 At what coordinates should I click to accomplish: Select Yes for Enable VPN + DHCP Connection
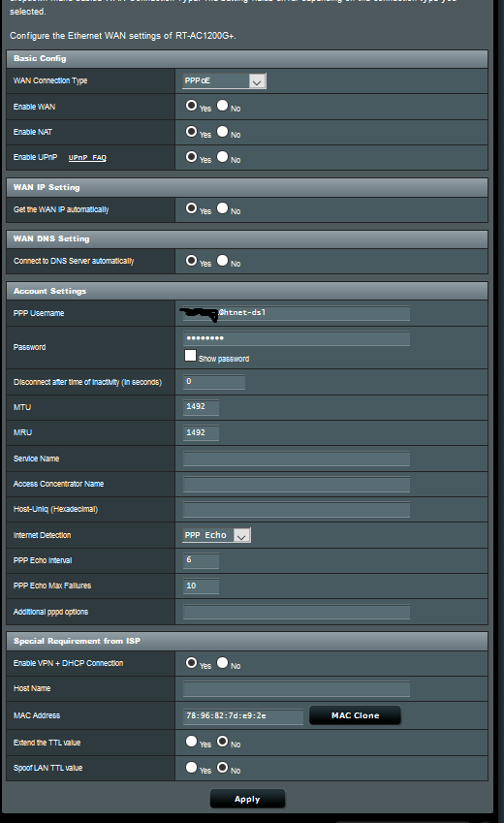click(x=191, y=662)
